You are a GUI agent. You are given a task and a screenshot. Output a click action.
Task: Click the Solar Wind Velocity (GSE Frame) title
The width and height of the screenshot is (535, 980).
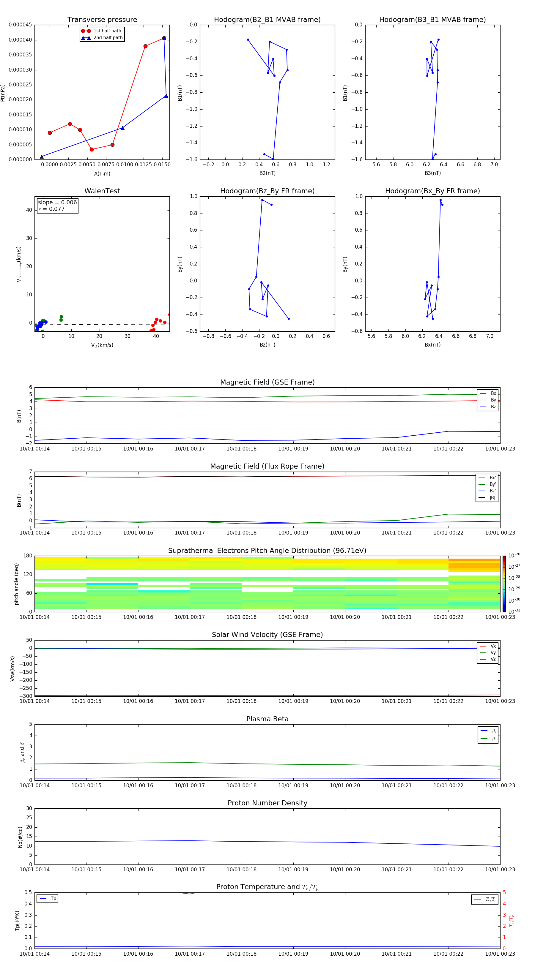[267, 635]
